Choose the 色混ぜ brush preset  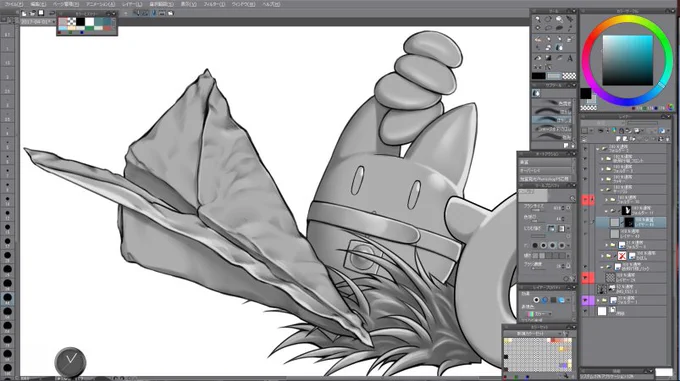tap(552, 104)
